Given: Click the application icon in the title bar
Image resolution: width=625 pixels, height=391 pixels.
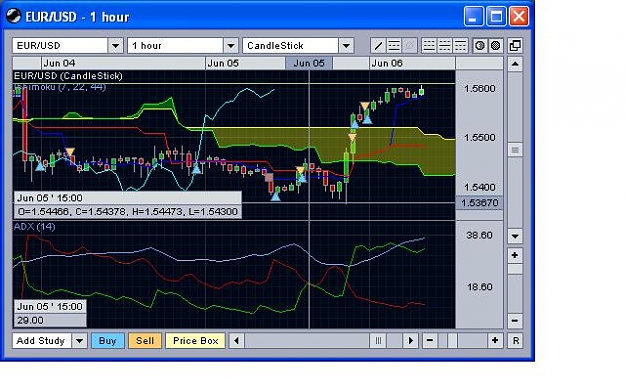Looking at the screenshot, I should pos(14,16).
